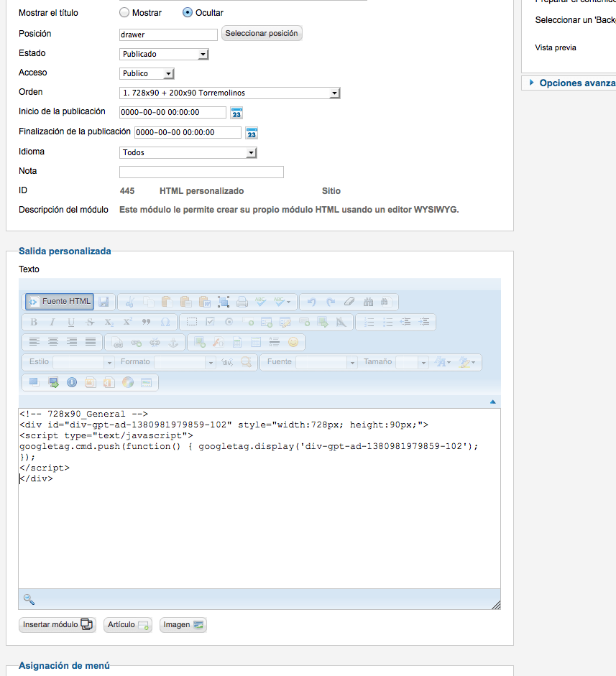Insert a table using the table icon
Viewport: 616px width, 676px height.
click(x=256, y=343)
